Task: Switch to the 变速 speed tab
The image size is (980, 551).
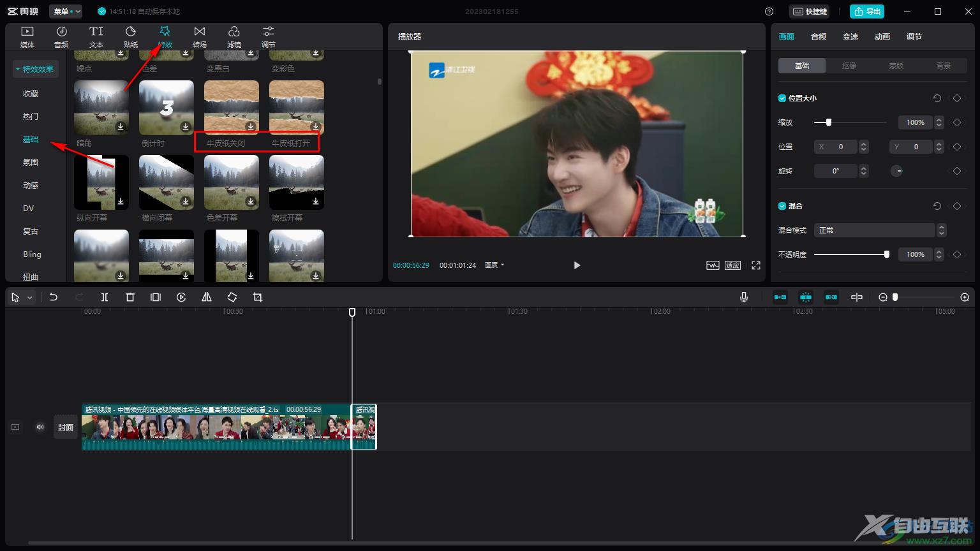Action: point(850,37)
